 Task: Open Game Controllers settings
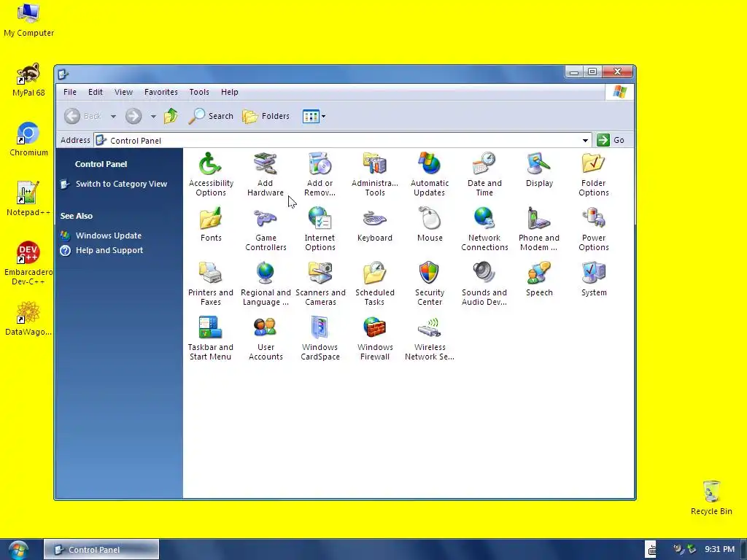pos(266,229)
